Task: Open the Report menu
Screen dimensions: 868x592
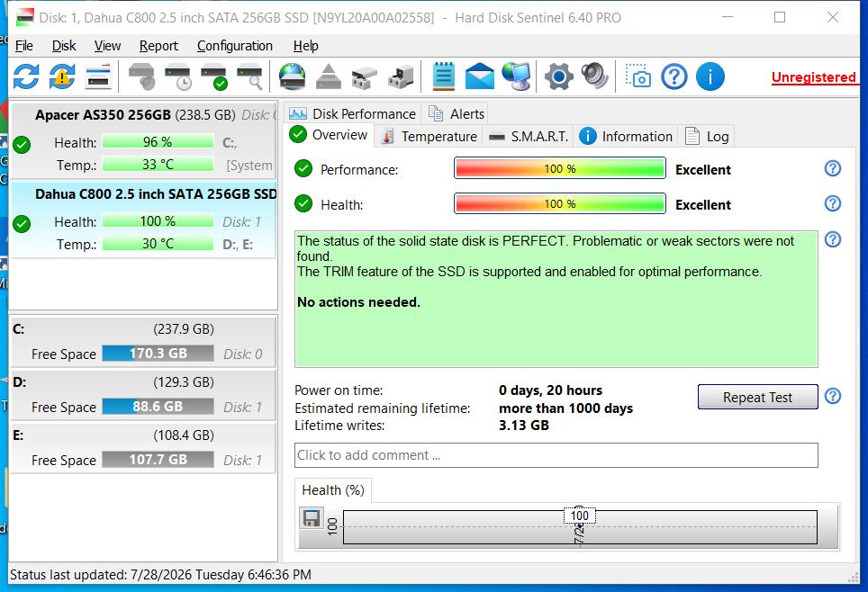Action: click(x=158, y=46)
